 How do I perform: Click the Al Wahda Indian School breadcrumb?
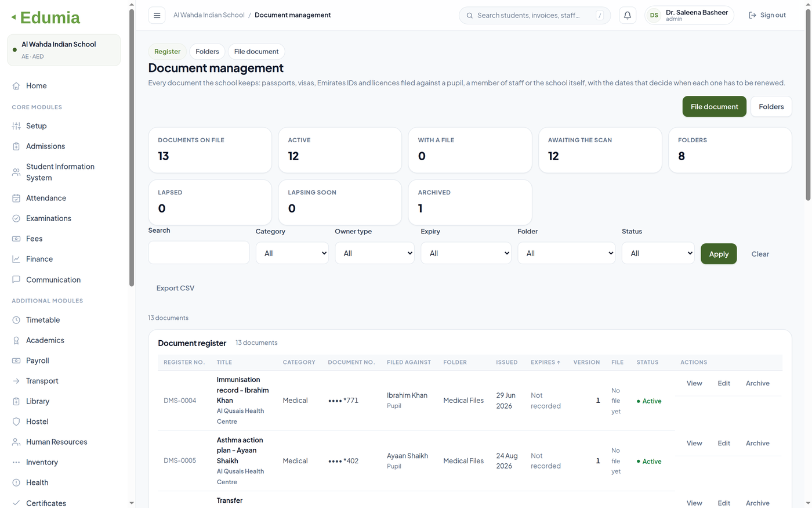click(209, 15)
